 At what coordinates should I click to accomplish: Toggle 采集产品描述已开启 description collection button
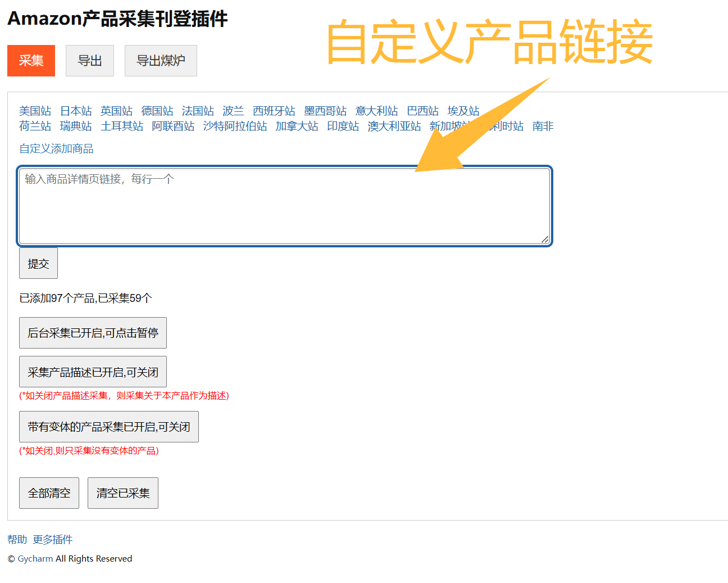point(93,372)
